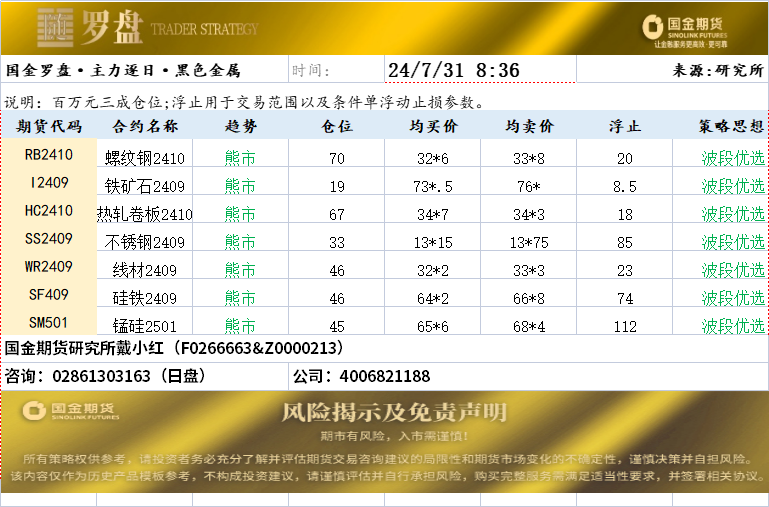Click the 均买价 column header
769x507 pixels.
point(433,127)
